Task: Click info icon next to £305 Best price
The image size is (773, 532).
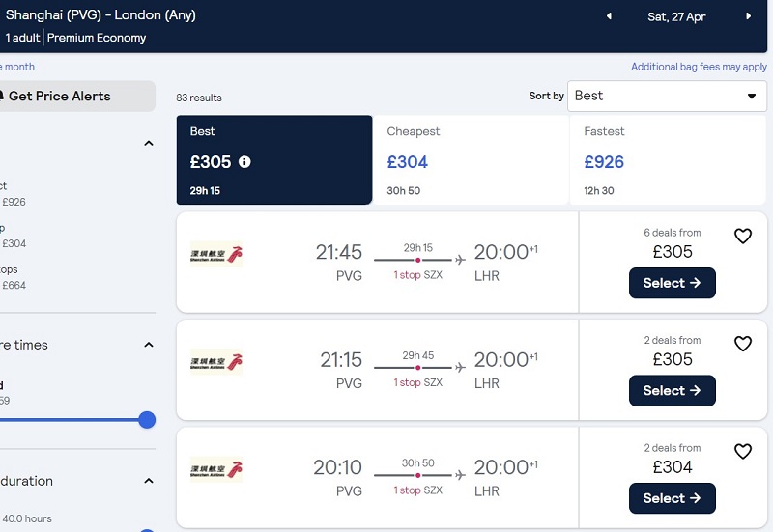Action: point(244,161)
